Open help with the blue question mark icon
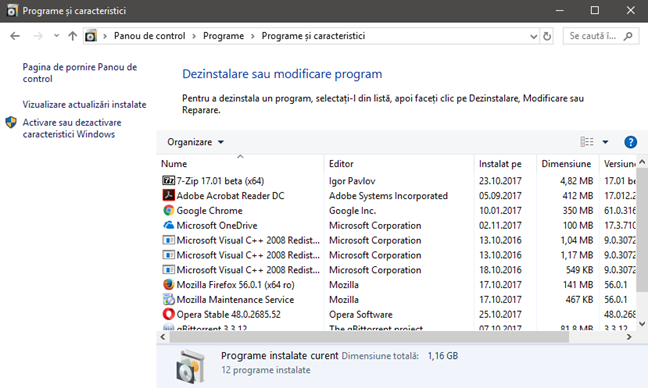 [630, 142]
